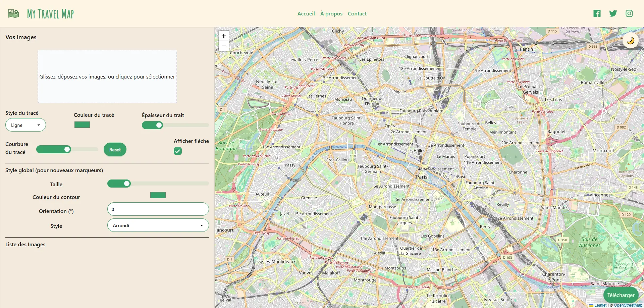The width and height of the screenshot is (644, 308).
Task: Zoom in on the map
Action: tap(224, 36)
